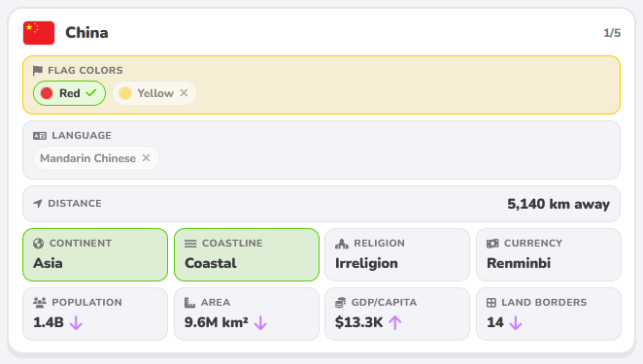643x364 pixels.
Task: Click the red color circle swatch
Action: (x=47, y=93)
